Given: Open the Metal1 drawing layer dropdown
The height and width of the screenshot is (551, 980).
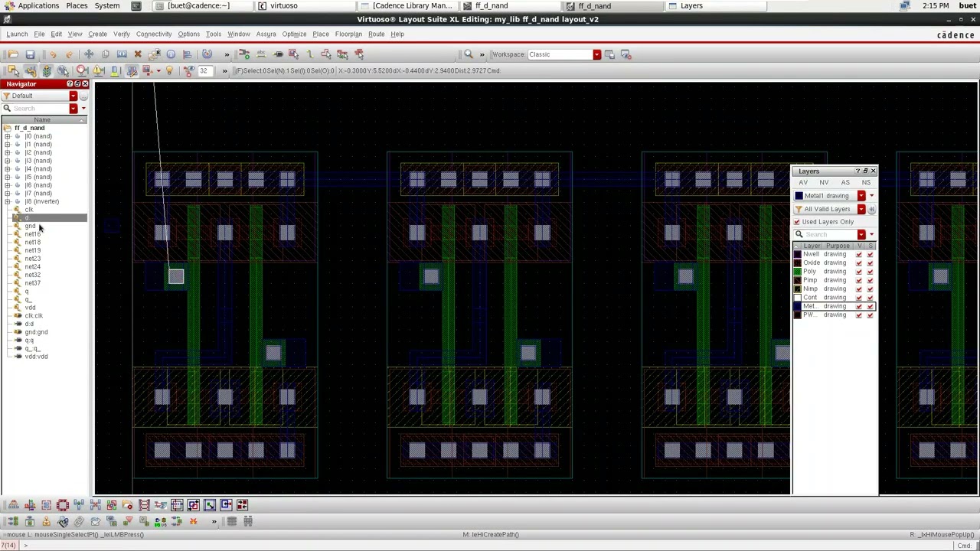Looking at the screenshot, I should (861, 196).
